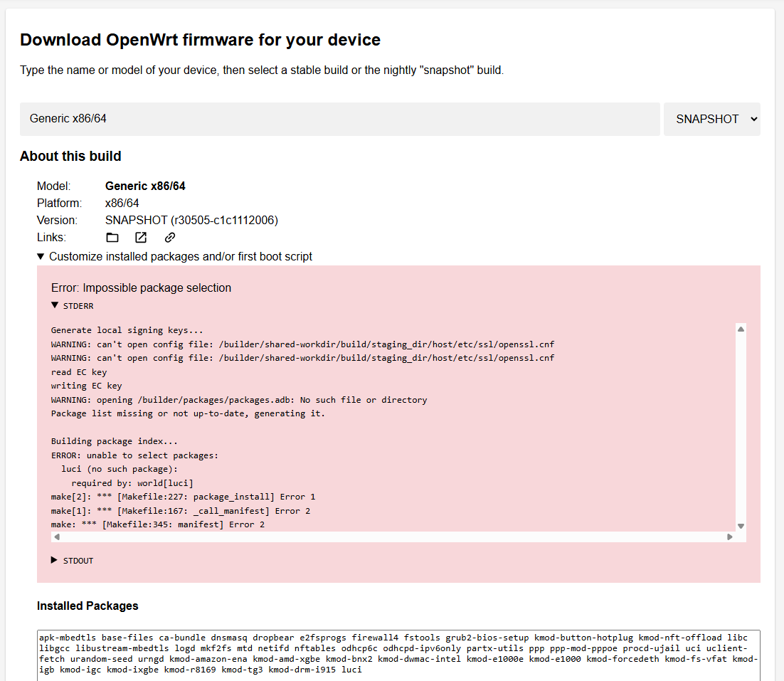This screenshot has height=681, width=784.
Task: Click the chain link icon in Links row
Action: (169, 238)
